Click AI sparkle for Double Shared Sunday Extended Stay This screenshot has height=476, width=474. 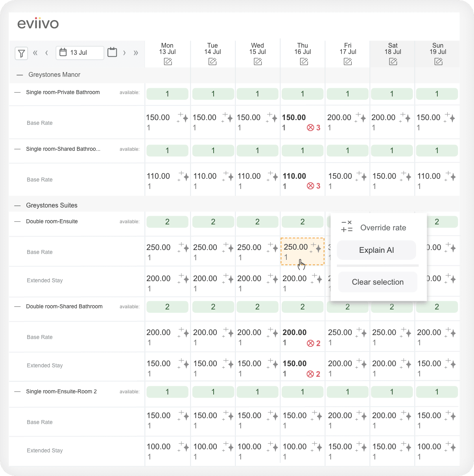click(450, 363)
